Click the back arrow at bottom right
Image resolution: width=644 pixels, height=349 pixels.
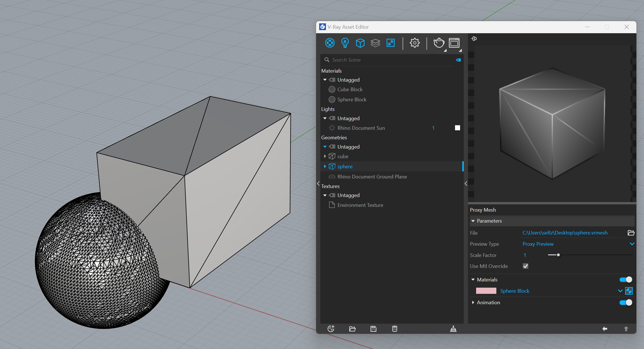[x=605, y=329]
